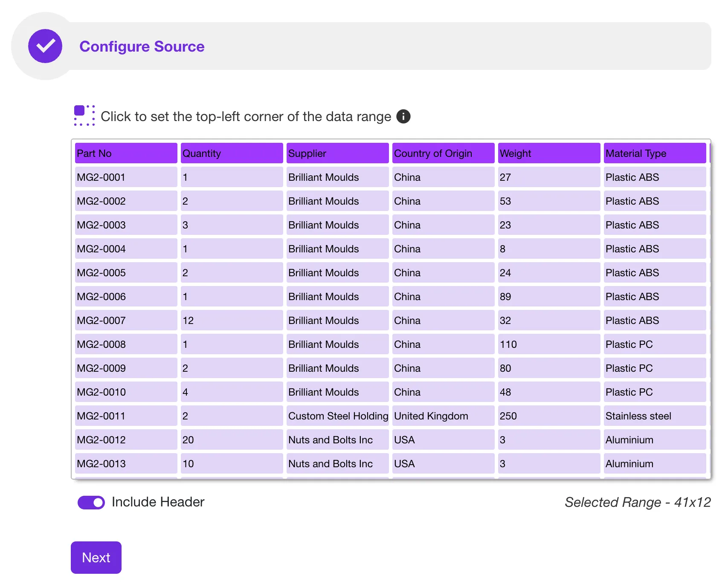728x587 pixels.
Task: Click the Configure Source heading
Action: (x=142, y=46)
